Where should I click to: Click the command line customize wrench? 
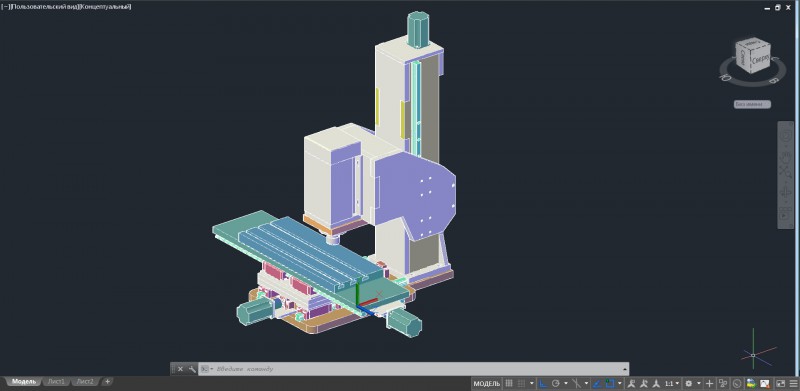click(192, 369)
